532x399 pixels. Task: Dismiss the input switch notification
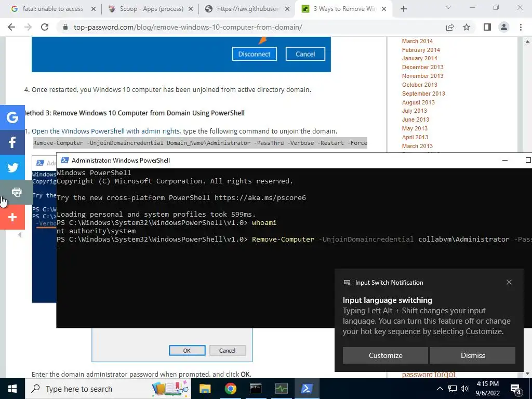(473, 355)
